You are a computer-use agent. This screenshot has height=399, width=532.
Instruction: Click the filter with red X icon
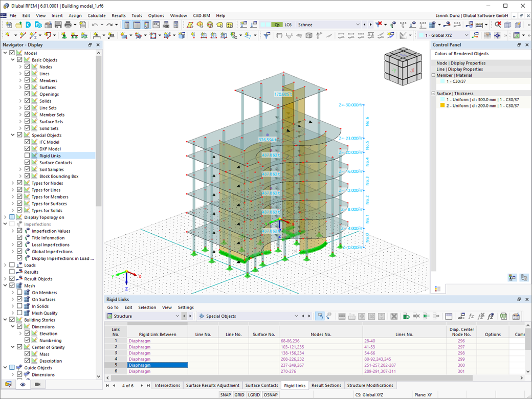click(379, 25)
